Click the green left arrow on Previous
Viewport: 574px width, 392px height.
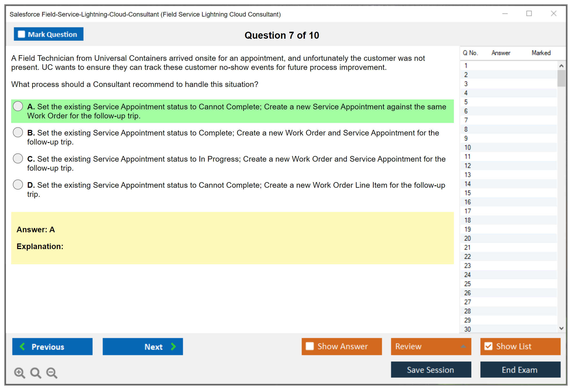pyautogui.click(x=22, y=346)
